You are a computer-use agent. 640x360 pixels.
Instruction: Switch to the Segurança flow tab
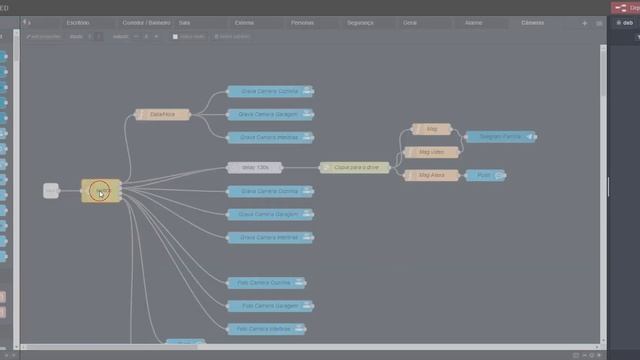[x=360, y=23]
